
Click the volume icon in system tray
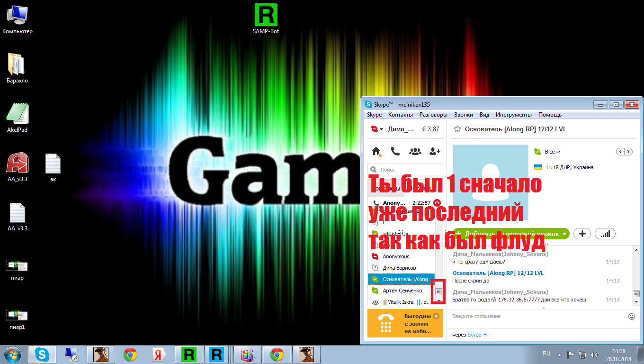pyautogui.click(x=594, y=355)
